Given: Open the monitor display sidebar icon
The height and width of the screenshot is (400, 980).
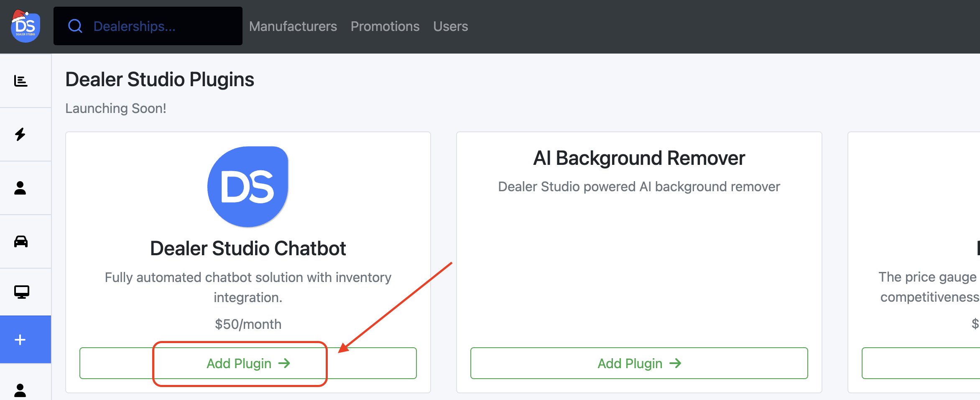Looking at the screenshot, I should click(21, 292).
